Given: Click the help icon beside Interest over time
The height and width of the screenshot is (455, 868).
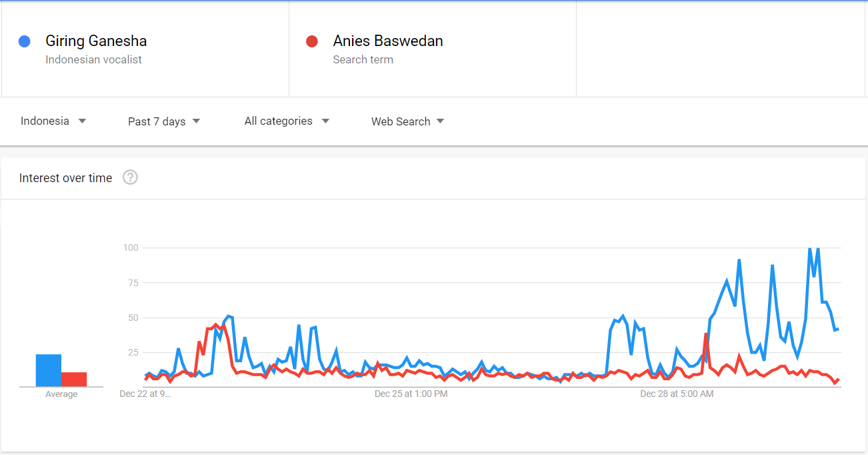Looking at the screenshot, I should tap(131, 177).
